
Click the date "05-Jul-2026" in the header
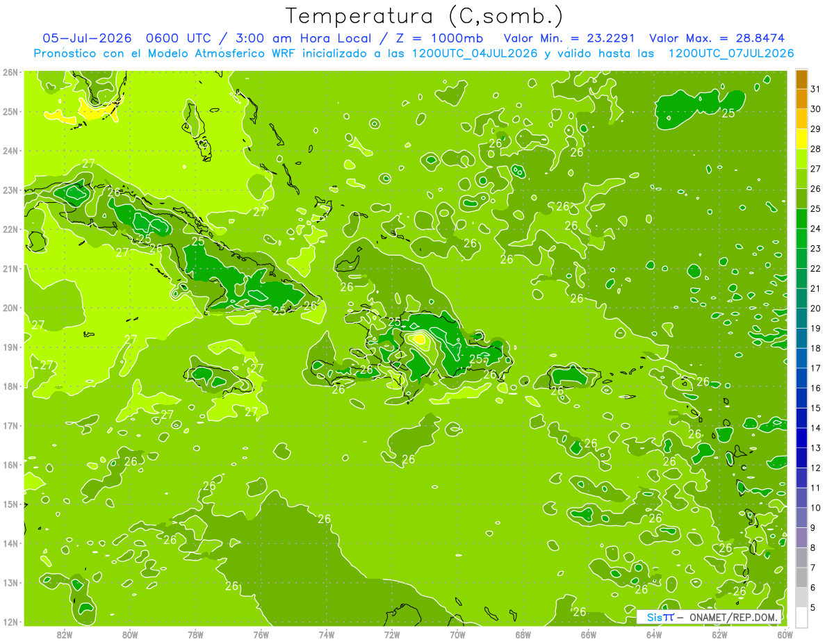coord(88,38)
